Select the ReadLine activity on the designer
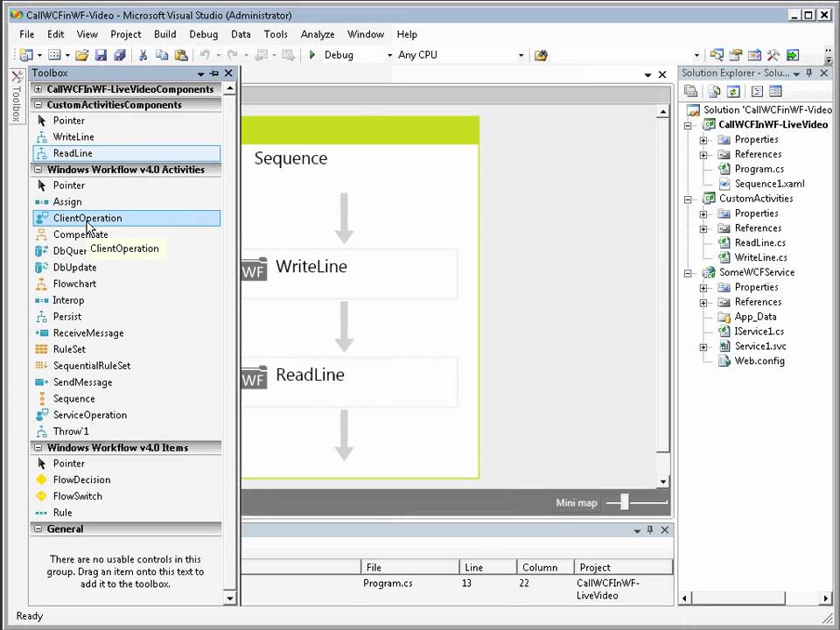Screen dimensions: 840x630 pos(349,382)
